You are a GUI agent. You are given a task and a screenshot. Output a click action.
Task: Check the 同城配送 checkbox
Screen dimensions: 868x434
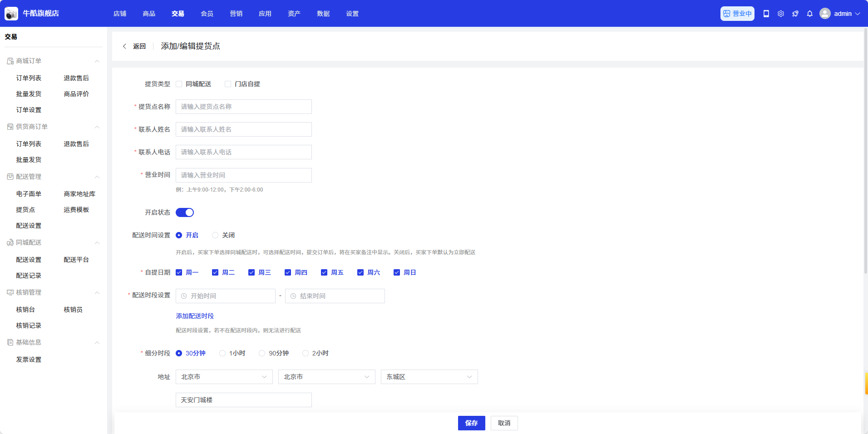[x=179, y=84]
